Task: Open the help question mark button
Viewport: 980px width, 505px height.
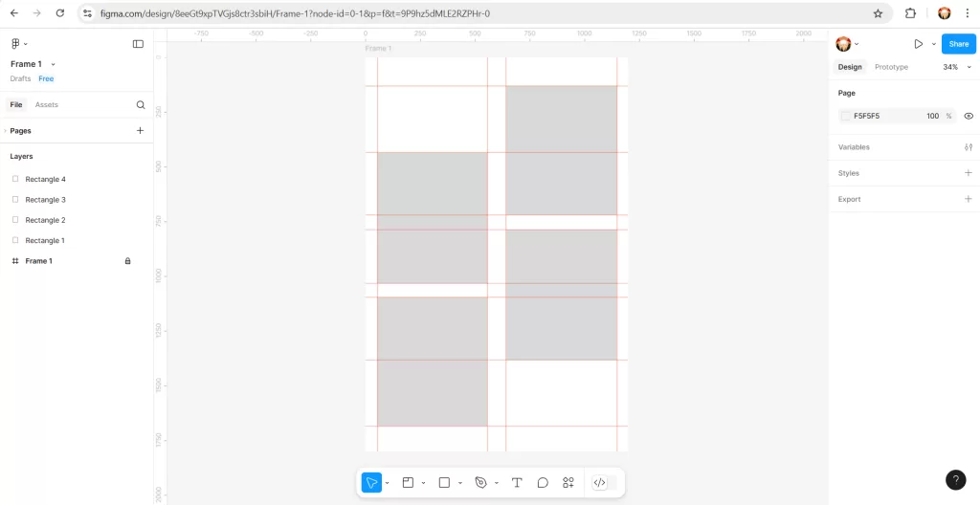Action: pyautogui.click(x=956, y=480)
